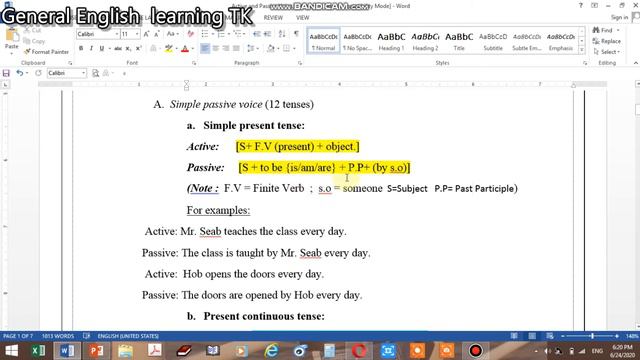The image size is (640, 360).
Task: Apply Heading 2 style
Action: (x=425, y=41)
